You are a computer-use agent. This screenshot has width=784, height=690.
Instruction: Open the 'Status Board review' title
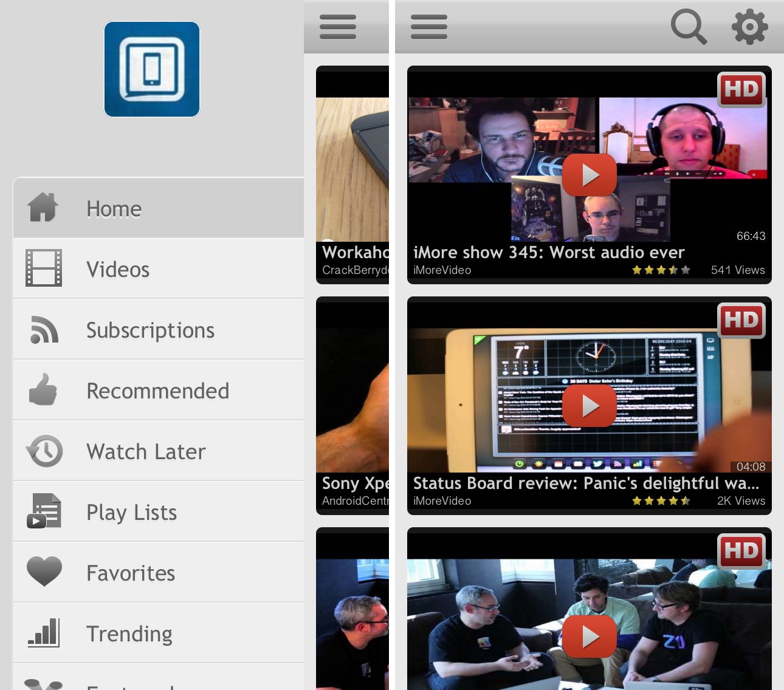[586, 483]
